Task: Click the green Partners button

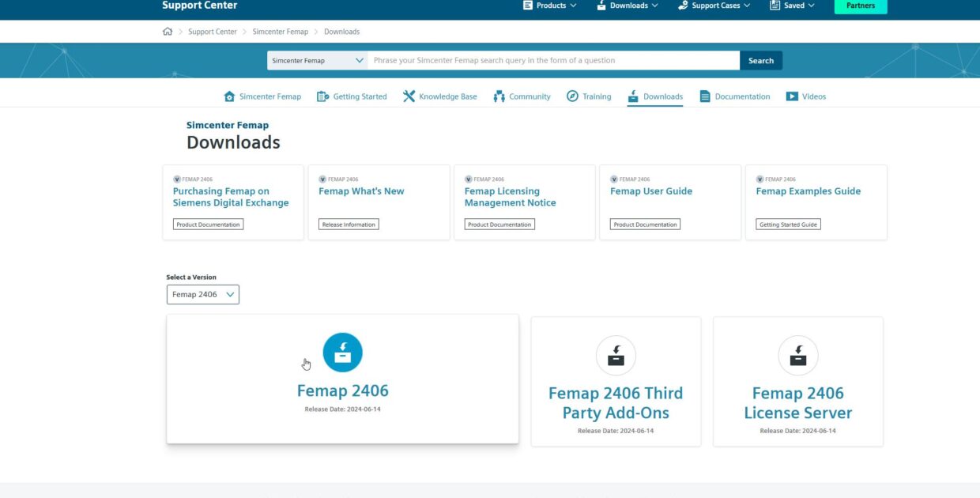Action: [861, 6]
